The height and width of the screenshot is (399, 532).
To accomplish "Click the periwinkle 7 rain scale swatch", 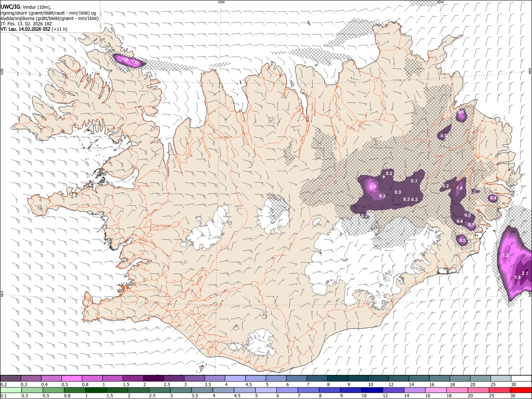I will 308,390.
